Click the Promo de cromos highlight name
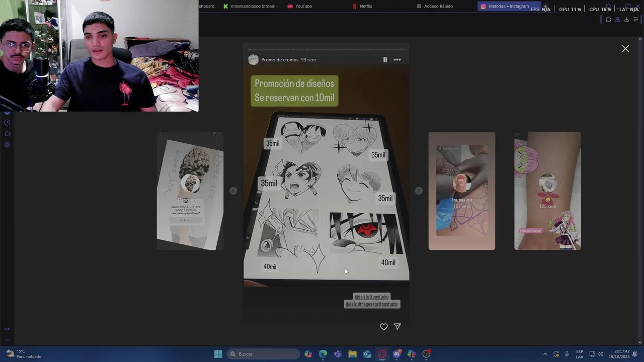 coord(280,60)
